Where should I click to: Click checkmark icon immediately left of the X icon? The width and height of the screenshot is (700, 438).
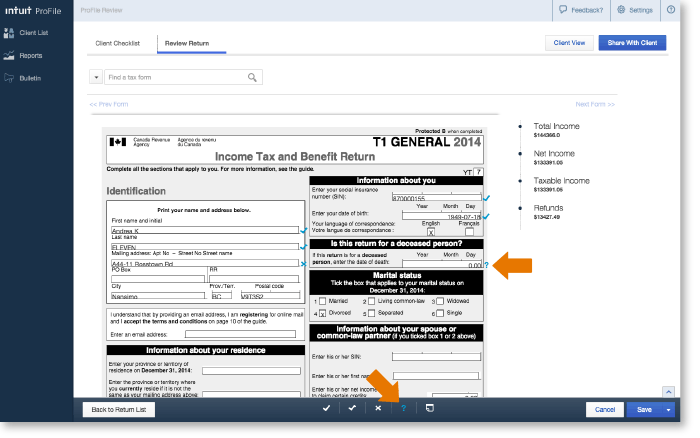(352, 408)
